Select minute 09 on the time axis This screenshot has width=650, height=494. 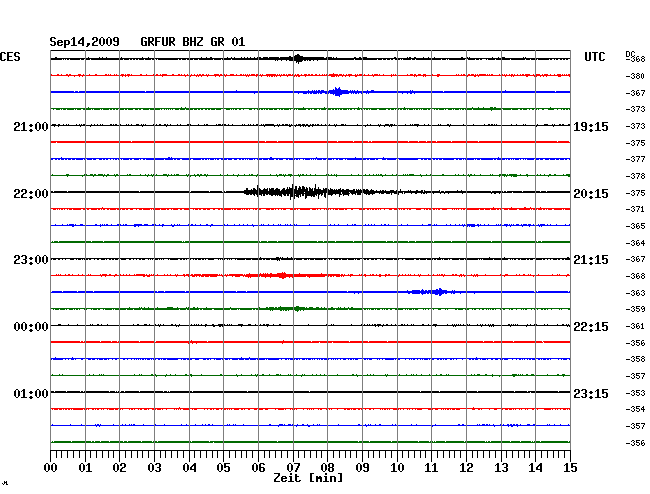pos(362,467)
